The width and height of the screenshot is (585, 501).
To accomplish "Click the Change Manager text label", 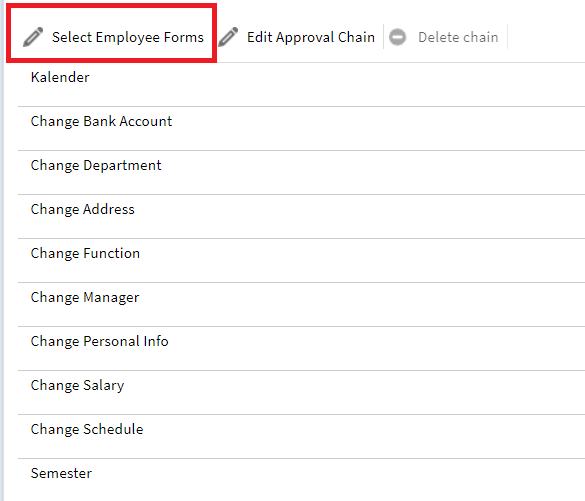I will tap(85, 297).
